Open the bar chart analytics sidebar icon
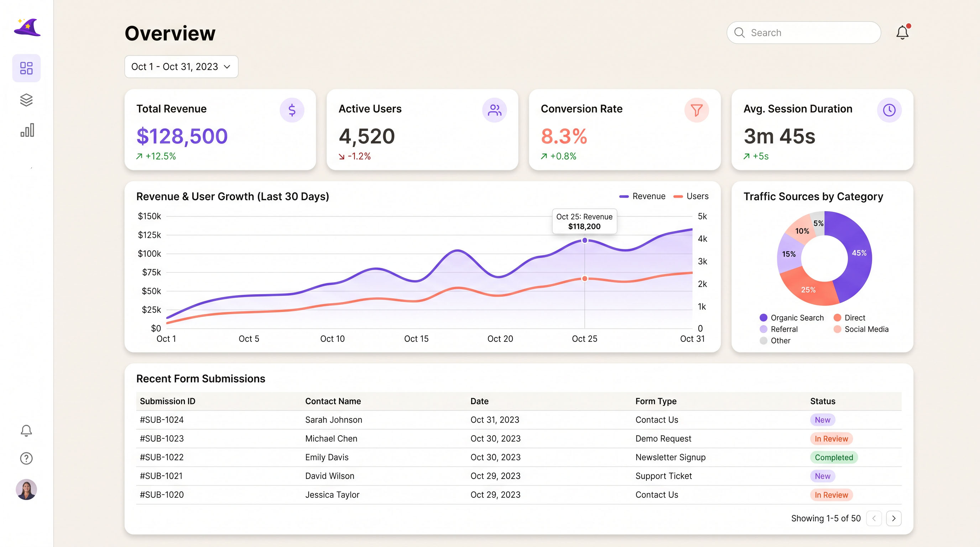980x547 pixels. (27, 130)
